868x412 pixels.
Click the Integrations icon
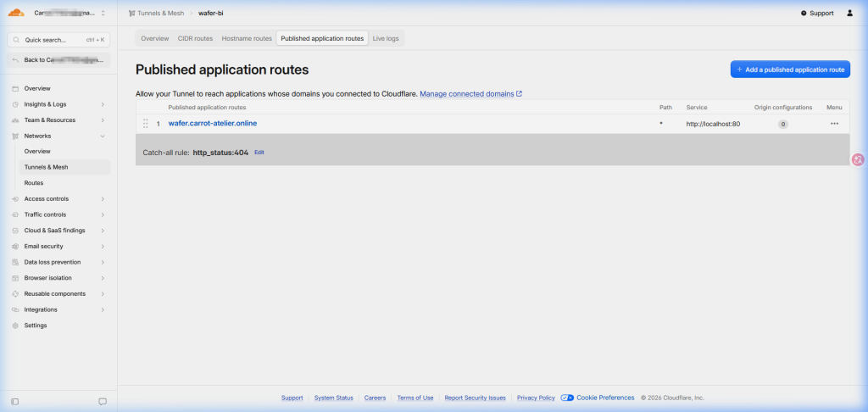(15, 309)
